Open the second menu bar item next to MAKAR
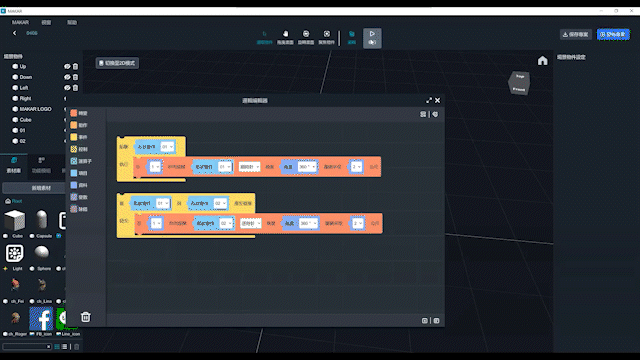Image resolution: width=640 pixels, height=360 pixels. point(46,22)
